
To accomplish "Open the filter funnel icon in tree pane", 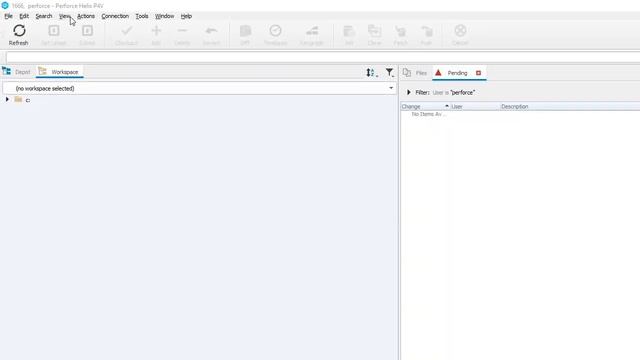I will pos(390,73).
